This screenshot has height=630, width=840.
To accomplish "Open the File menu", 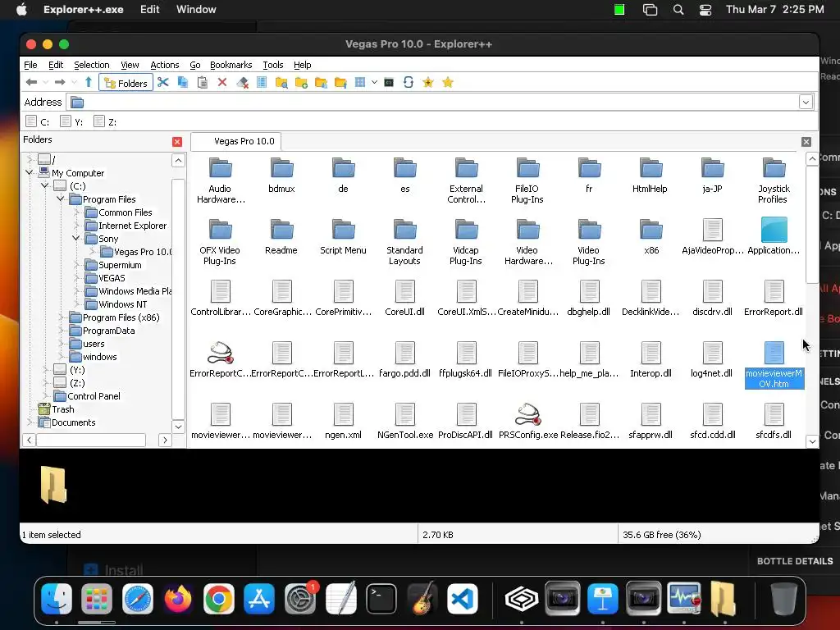I will click(x=30, y=65).
